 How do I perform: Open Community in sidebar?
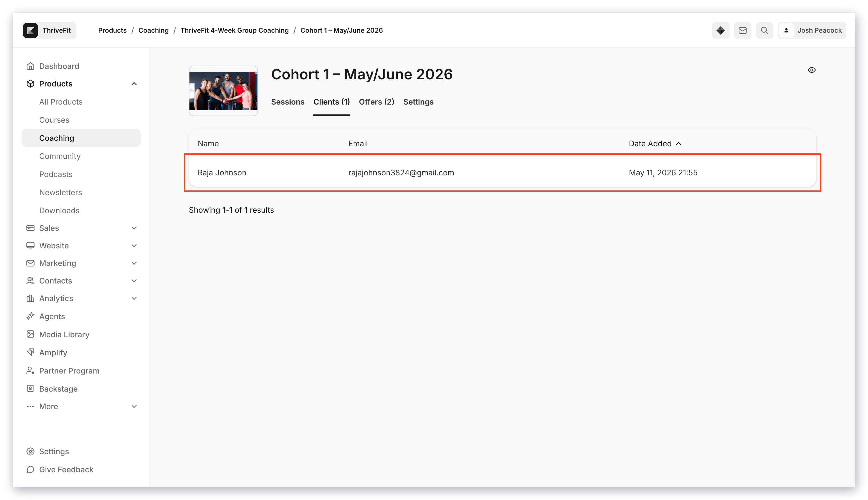pos(60,156)
